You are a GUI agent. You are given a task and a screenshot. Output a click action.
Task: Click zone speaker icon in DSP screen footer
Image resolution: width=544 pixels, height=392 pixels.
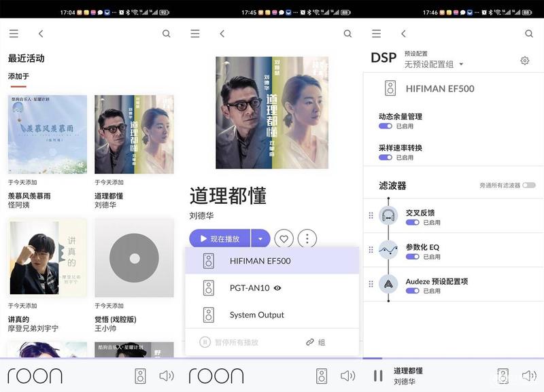pyautogui.click(x=503, y=376)
